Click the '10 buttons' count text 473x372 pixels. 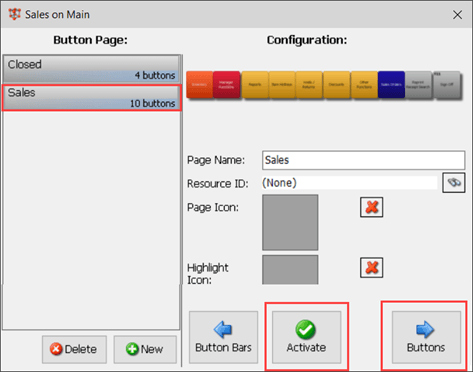[152, 104]
